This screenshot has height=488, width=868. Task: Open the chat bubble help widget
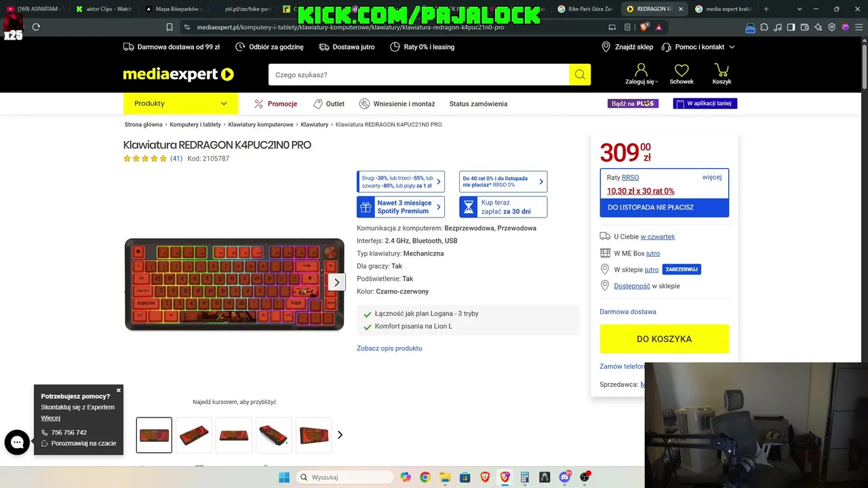[17, 443]
